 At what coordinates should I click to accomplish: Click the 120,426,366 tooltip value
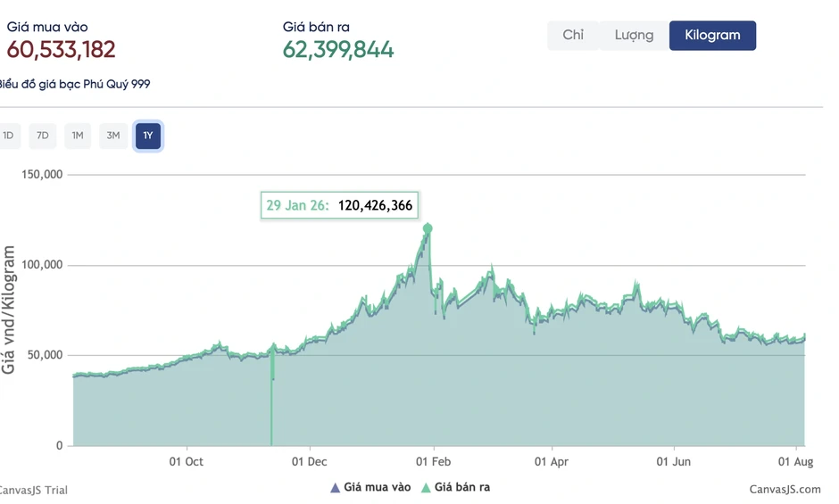(375, 205)
